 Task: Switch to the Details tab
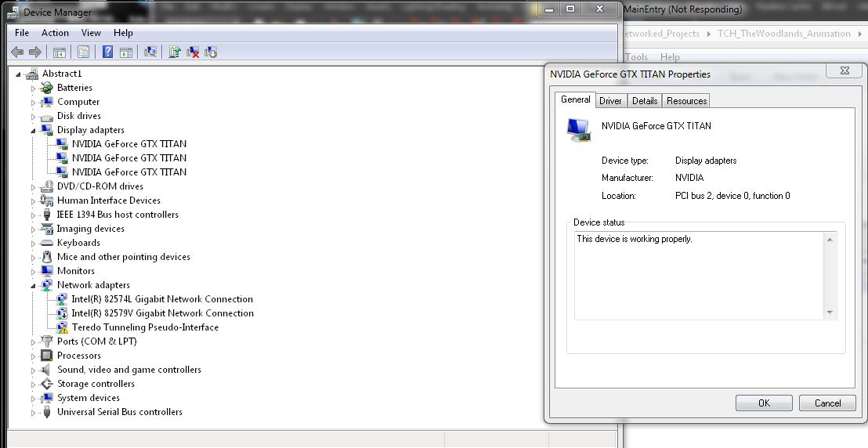(x=645, y=101)
